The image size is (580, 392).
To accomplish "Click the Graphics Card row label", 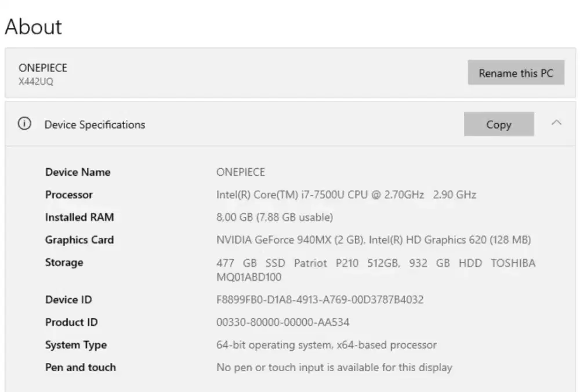I will pyautogui.click(x=79, y=239).
